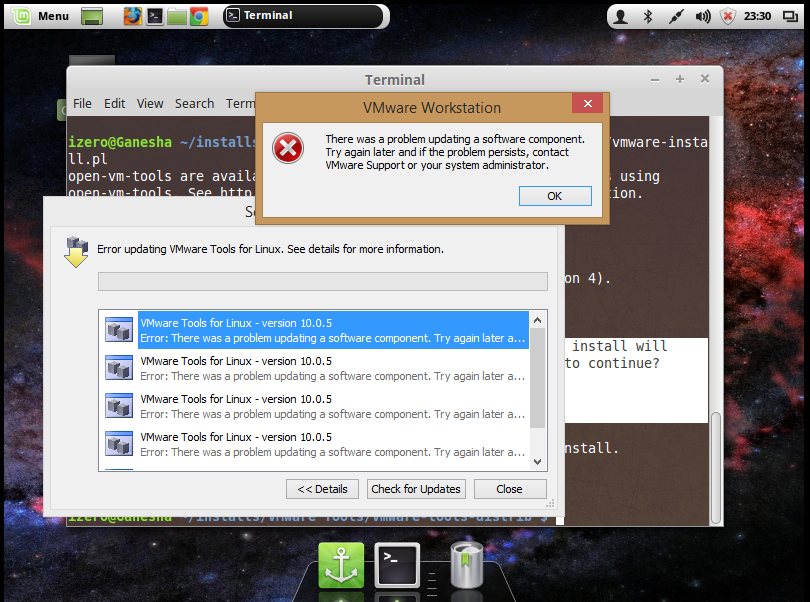Click Check for Updates button
Screen dimensions: 810x602
pos(416,489)
